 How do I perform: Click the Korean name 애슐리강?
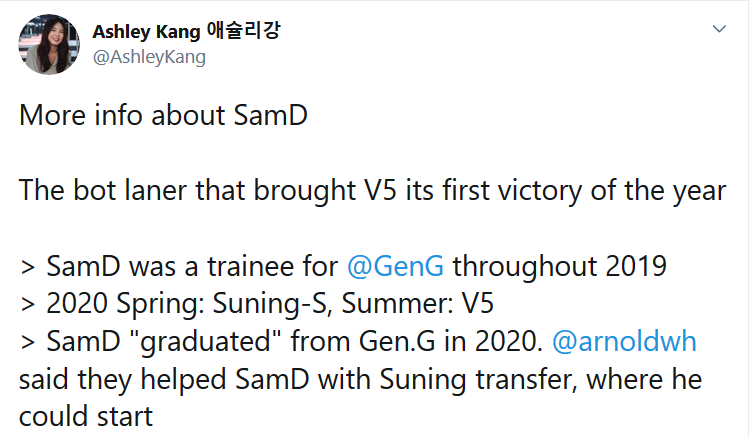click(x=243, y=31)
